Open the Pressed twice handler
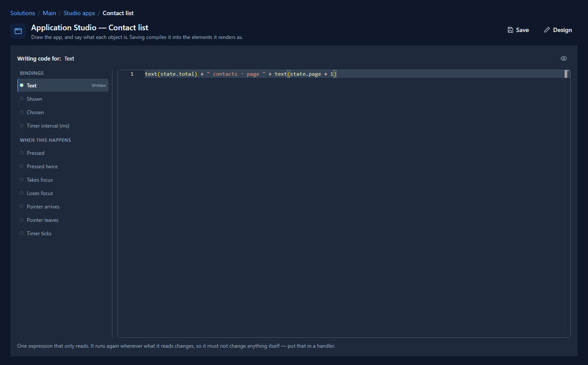The width and height of the screenshot is (588, 365). [x=63, y=166]
